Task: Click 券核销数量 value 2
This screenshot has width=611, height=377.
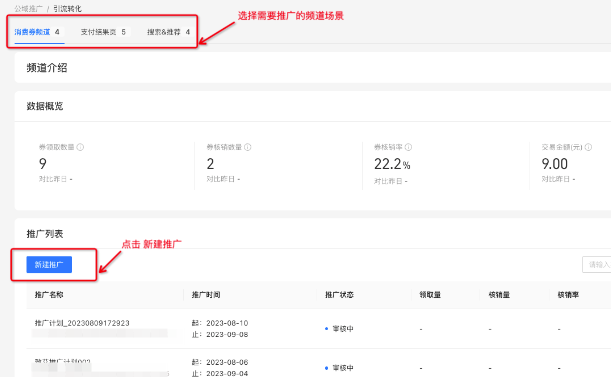Action: (210, 164)
